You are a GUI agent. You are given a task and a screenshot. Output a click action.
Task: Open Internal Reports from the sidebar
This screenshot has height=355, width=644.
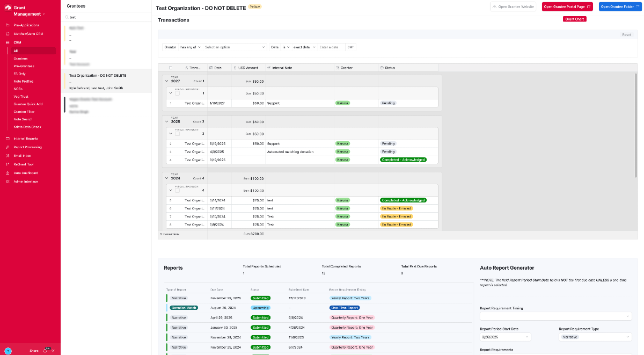pyautogui.click(x=26, y=139)
